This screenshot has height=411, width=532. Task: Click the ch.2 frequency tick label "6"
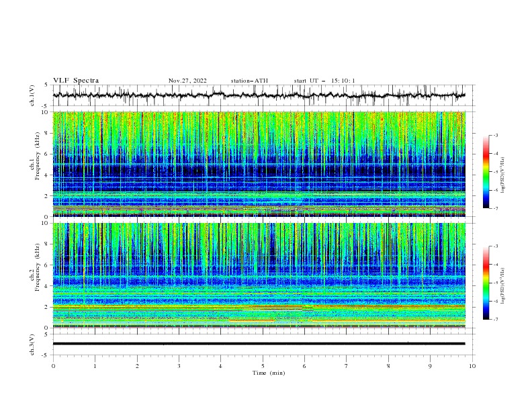click(46, 265)
